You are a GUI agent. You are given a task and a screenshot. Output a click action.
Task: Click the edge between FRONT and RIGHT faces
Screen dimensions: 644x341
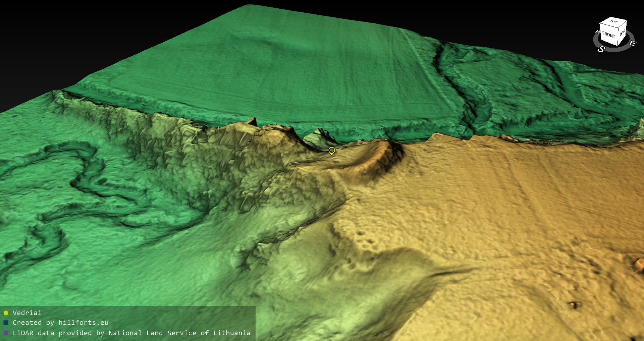pos(618,35)
